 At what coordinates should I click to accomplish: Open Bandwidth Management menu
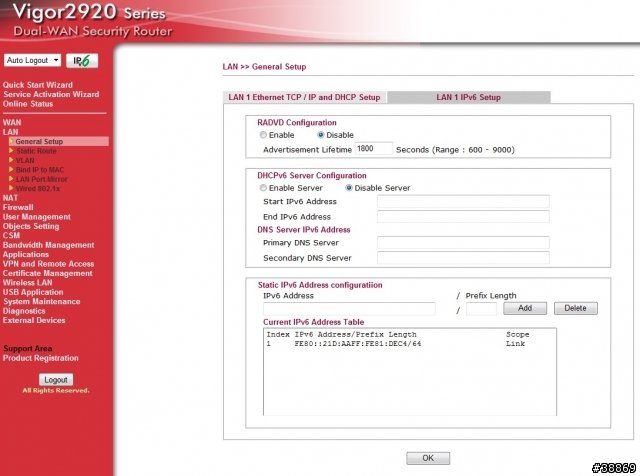[x=49, y=245]
